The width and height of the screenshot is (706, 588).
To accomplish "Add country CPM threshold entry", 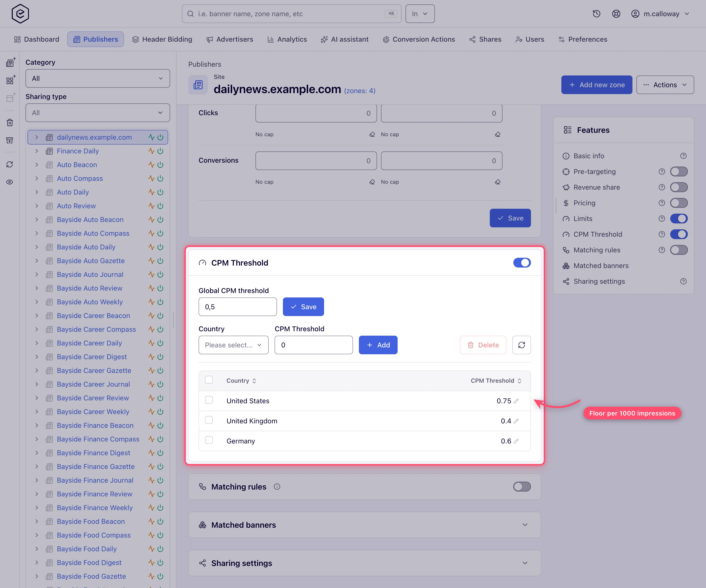I will (x=378, y=345).
